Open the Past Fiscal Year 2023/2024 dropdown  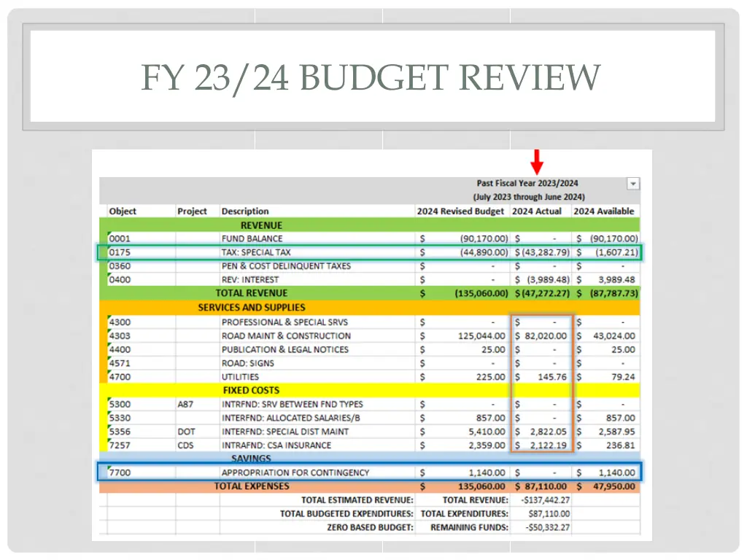[633, 184]
